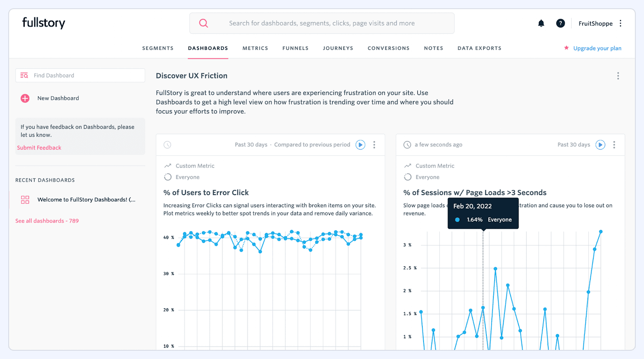This screenshot has height=359, width=644.
Task: Click the clock icon on the Error Click card
Action: 167,145
